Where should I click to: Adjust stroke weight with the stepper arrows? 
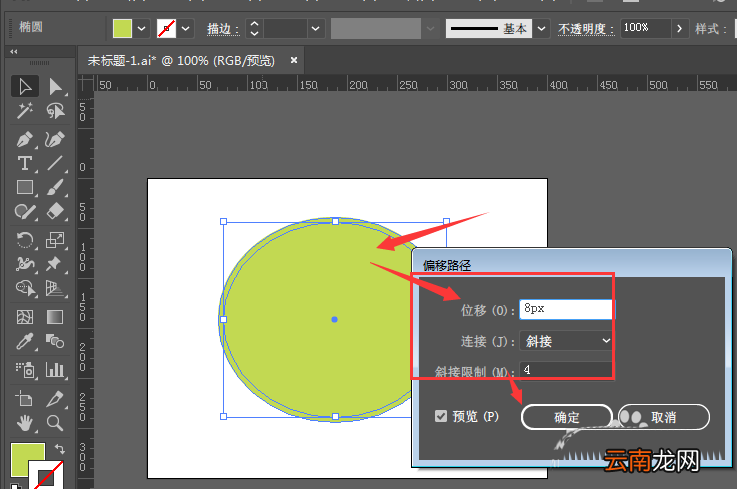click(254, 29)
